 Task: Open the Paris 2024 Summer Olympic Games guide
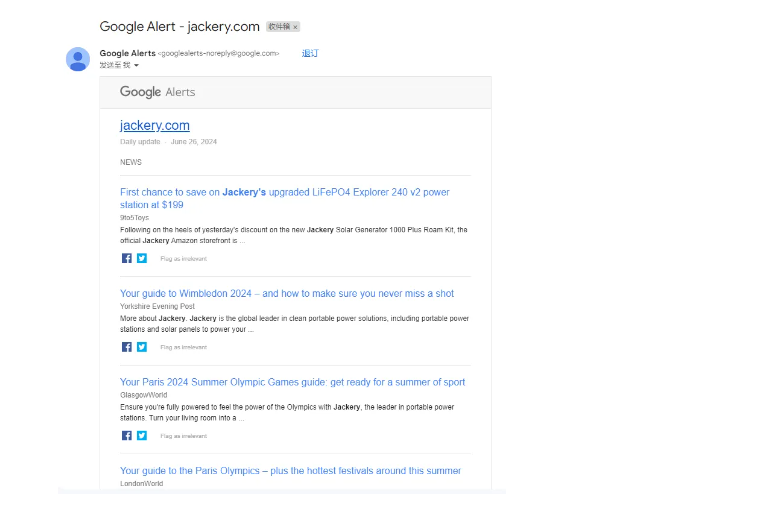tap(292, 382)
